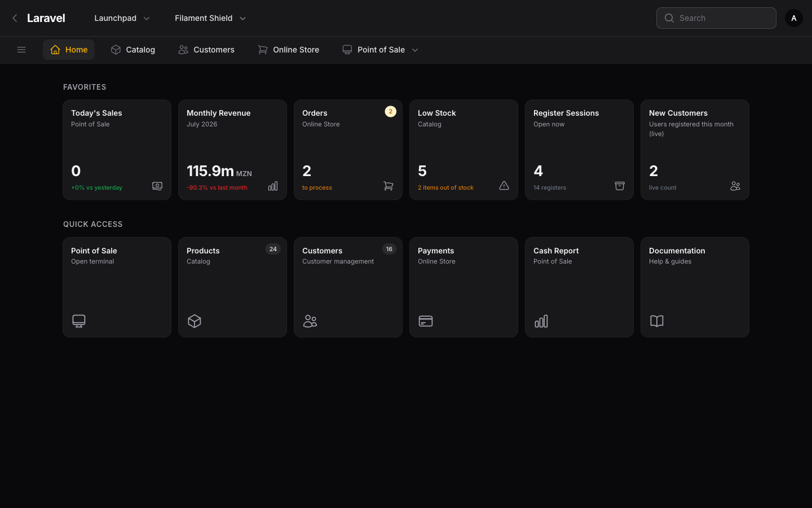Image resolution: width=812 pixels, height=508 pixels.
Task: Open the user avatar menu 'A'
Action: (793, 18)
